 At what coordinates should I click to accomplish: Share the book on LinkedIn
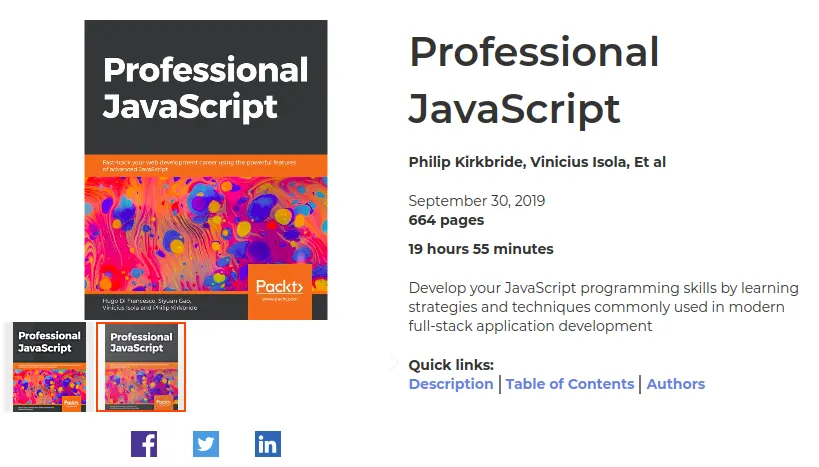pyautogui.click(x=268, y=444)
